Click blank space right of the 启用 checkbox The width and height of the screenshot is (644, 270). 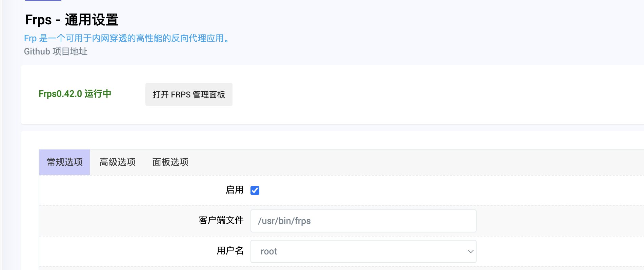coord(407,190)
